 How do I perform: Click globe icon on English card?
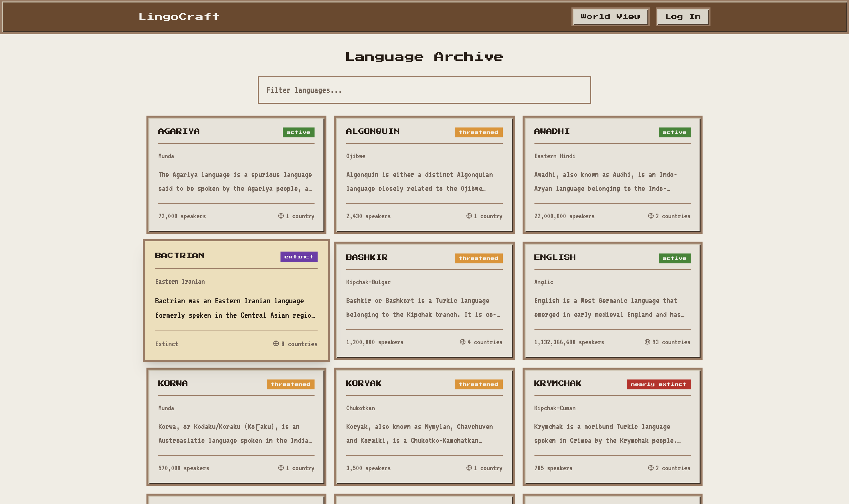(647, 342)
